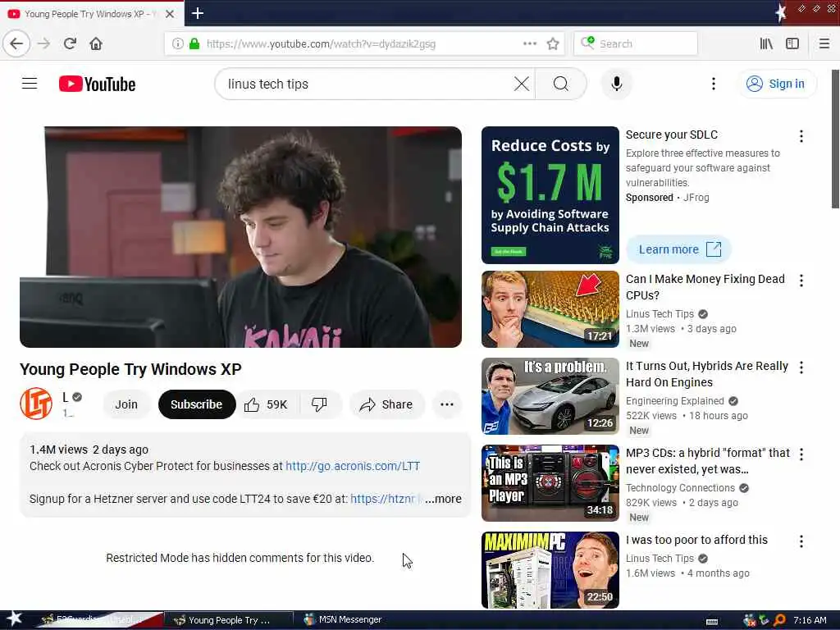
Task: Select the Young People Try Windows XP tab
Action: point(92,14)
